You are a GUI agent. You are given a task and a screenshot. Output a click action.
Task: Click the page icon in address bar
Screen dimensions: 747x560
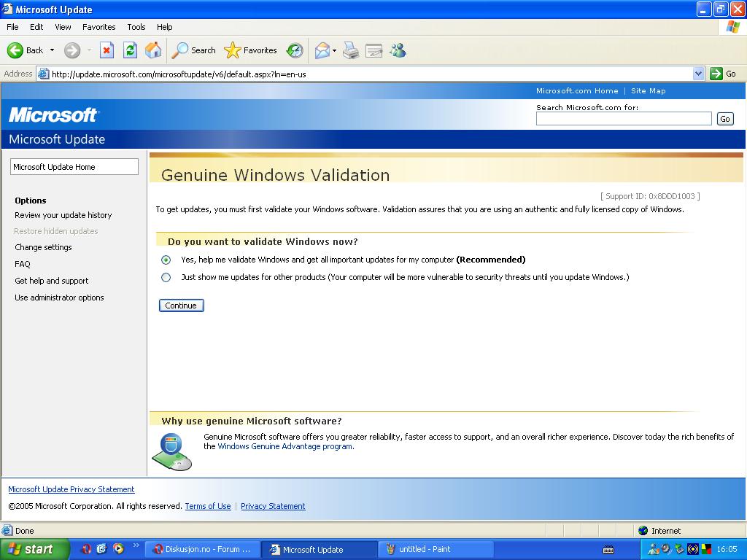click(x=43, y=74)
